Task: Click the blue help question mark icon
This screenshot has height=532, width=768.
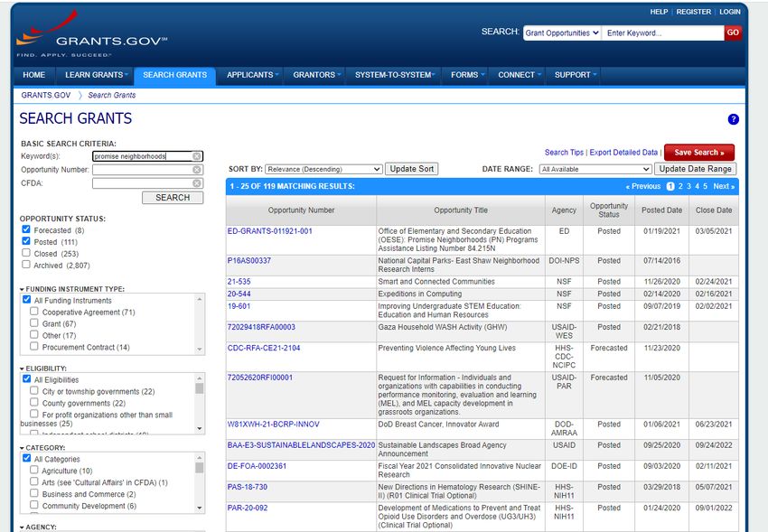Action: pyautogui.click(x=733, y=119)
